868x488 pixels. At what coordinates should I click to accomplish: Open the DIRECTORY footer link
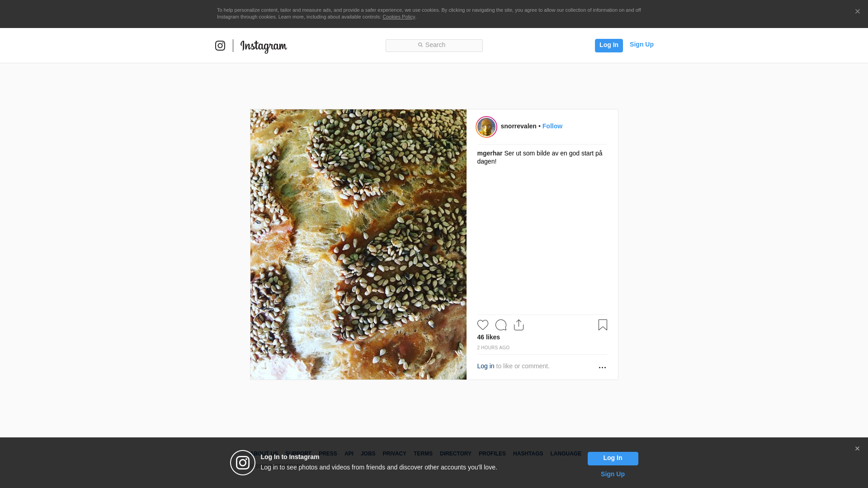point(455,454)
